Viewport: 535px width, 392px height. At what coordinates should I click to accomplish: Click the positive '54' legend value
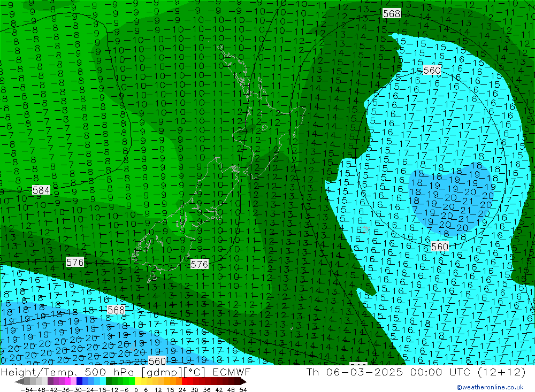click(243, 390)
